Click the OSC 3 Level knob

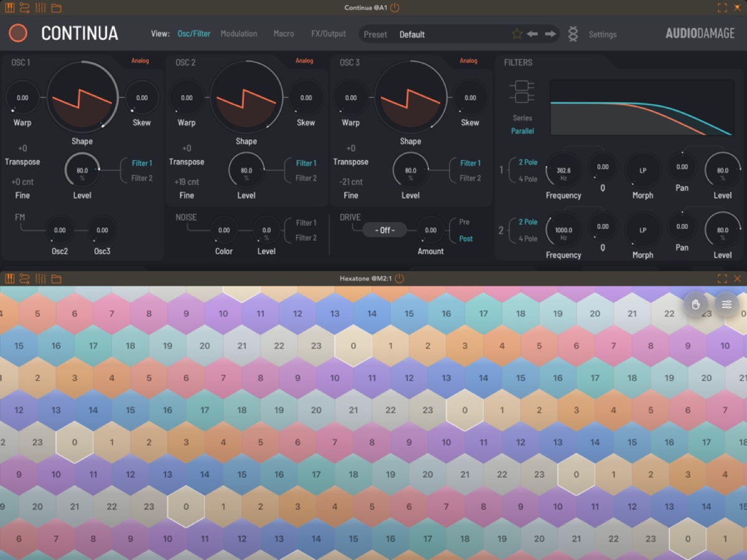pyautogui.click(x=411, y=170)
